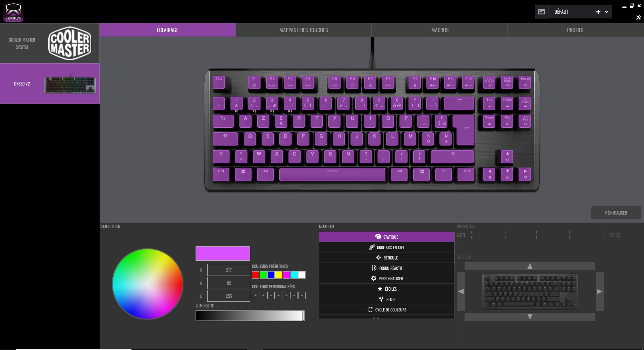Click the right arrow for LED direction
Viewport: 644px width, 350px height.
[599, 291]
